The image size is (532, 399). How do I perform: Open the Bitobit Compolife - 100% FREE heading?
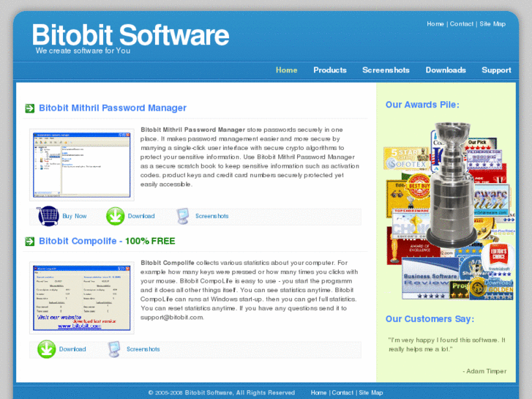tap(107, 241)
